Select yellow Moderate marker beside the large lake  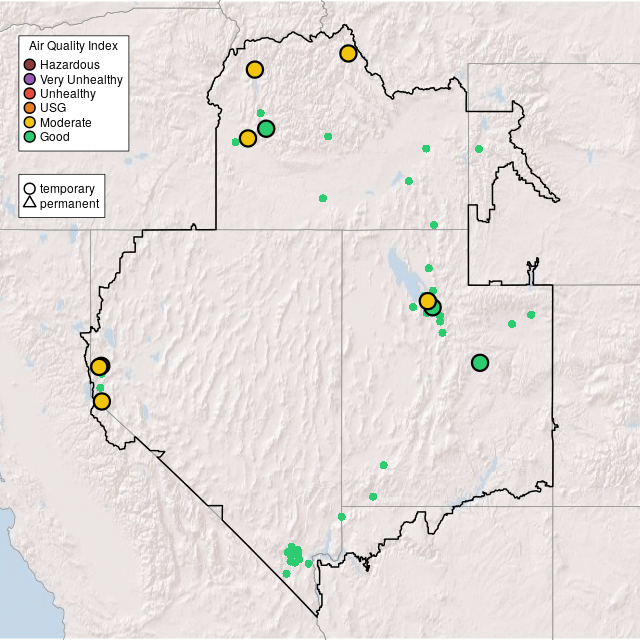427,301
